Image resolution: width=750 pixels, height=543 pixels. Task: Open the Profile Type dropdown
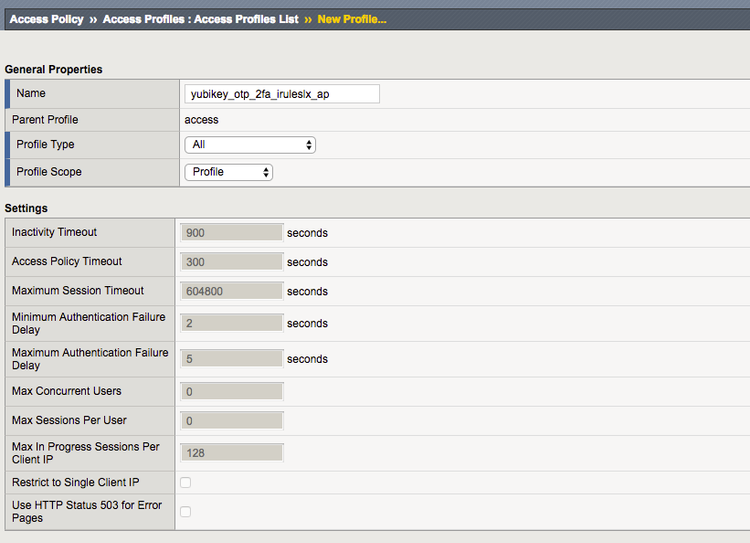click(x=250, y=145)
